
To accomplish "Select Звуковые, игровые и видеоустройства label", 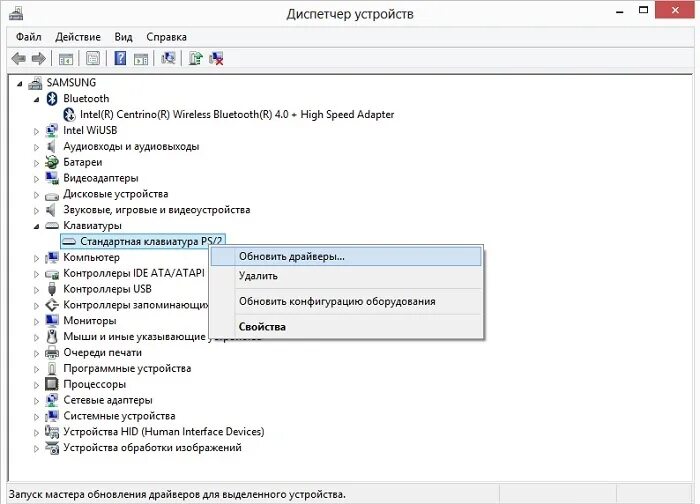I will click(157, 210).
